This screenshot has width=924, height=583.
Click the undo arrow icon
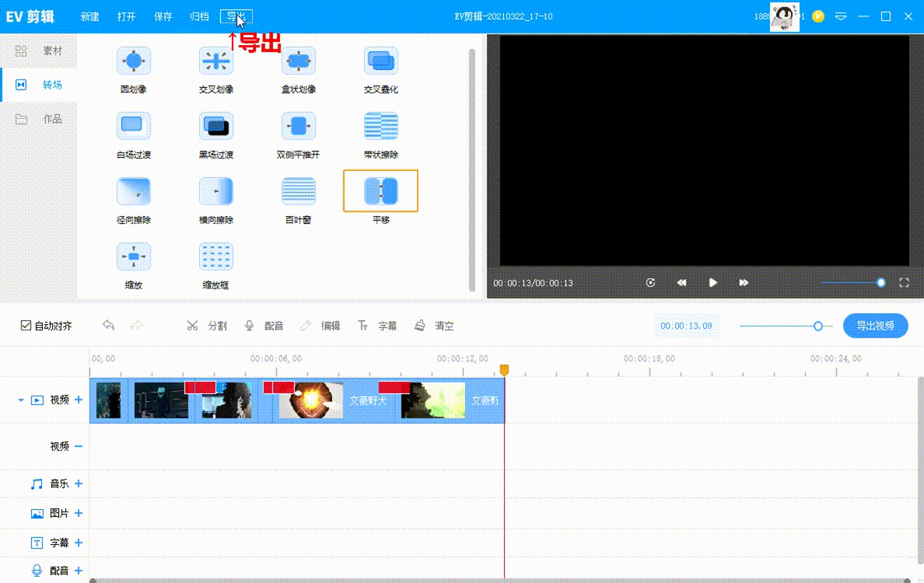[108, 325]
